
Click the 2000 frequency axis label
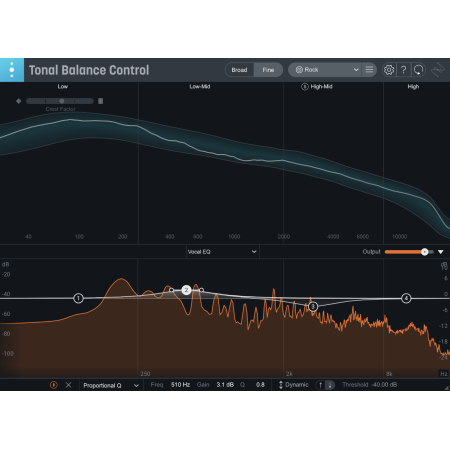[x=284, y=237]
